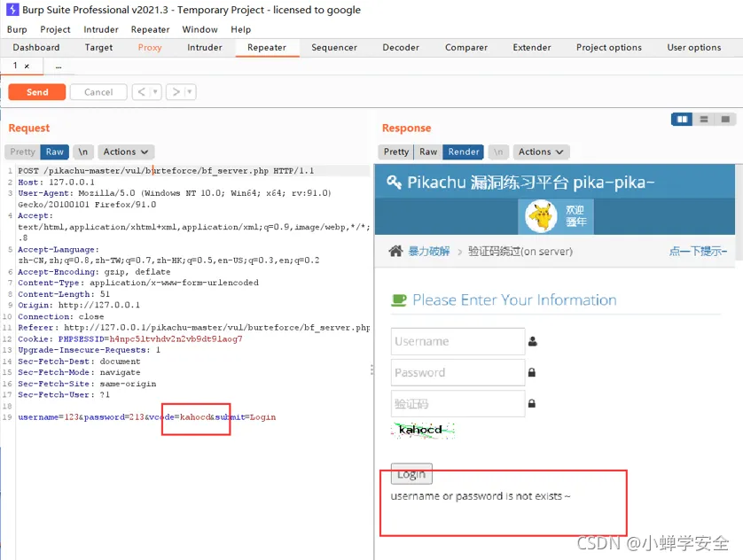Switch to Decoder tab
The image size is (743, 560).
401,47
